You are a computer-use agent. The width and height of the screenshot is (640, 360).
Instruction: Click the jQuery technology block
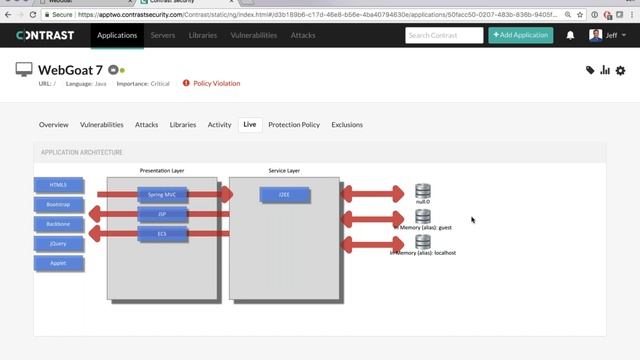click(x=58, y=244)
